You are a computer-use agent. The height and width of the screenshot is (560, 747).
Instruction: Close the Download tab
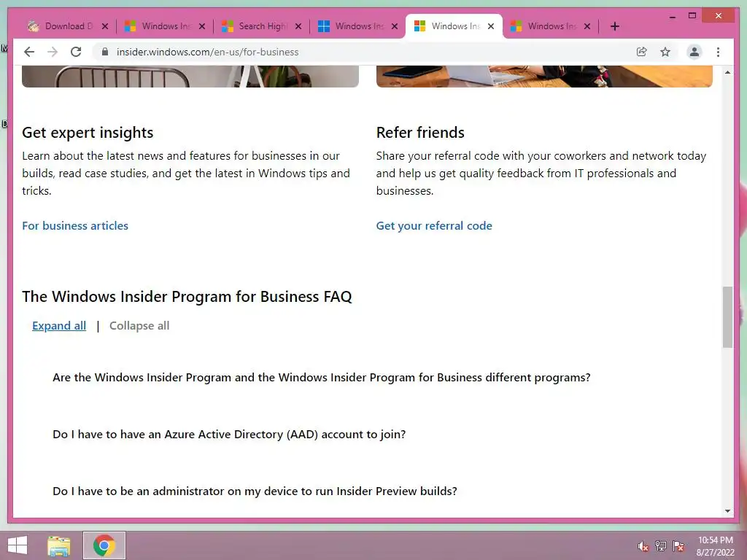pos(105,26)
